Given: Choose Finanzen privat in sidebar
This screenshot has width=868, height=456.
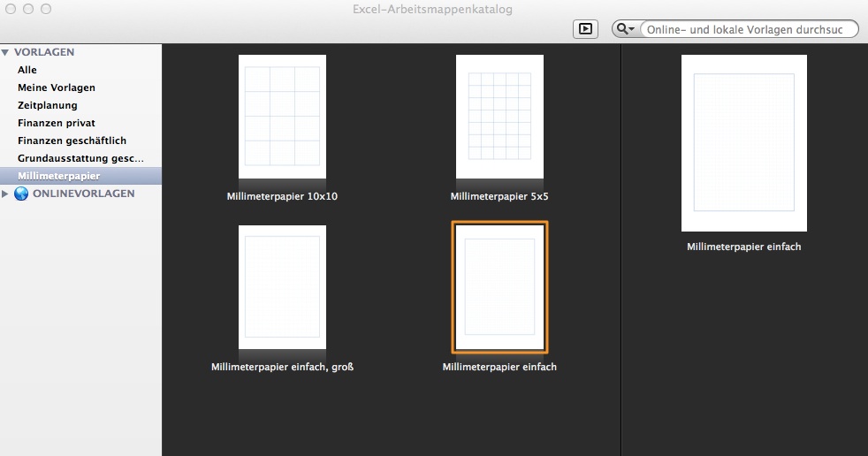Looking at the screenshot, I should point(57,123).
